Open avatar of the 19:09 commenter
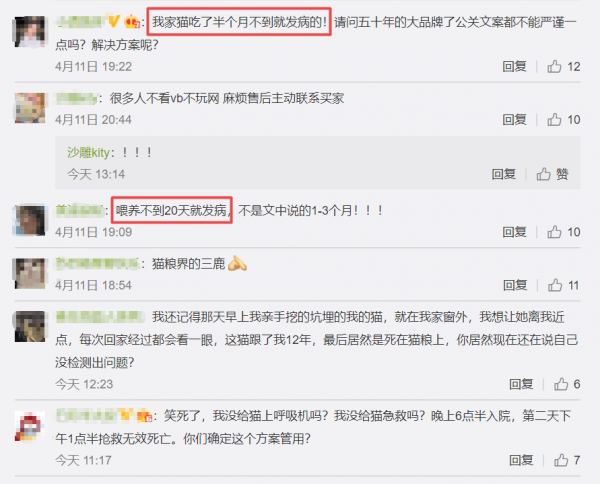Screen dimensions: 600x484 click(30, 220)
